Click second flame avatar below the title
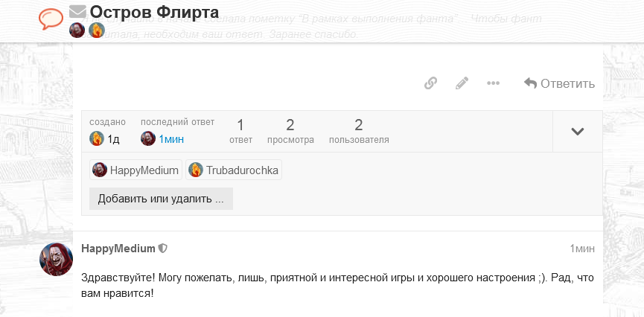This screenshot has height=317, width=644. click(x=97, y=31)
